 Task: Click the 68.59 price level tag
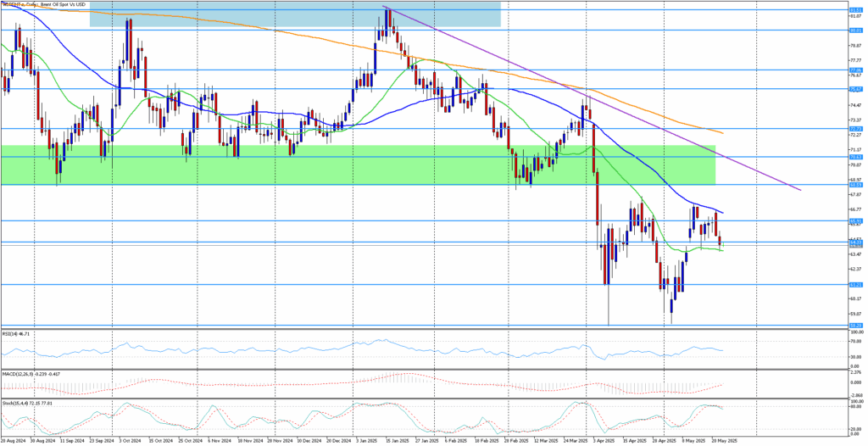(x=856, y=185)
